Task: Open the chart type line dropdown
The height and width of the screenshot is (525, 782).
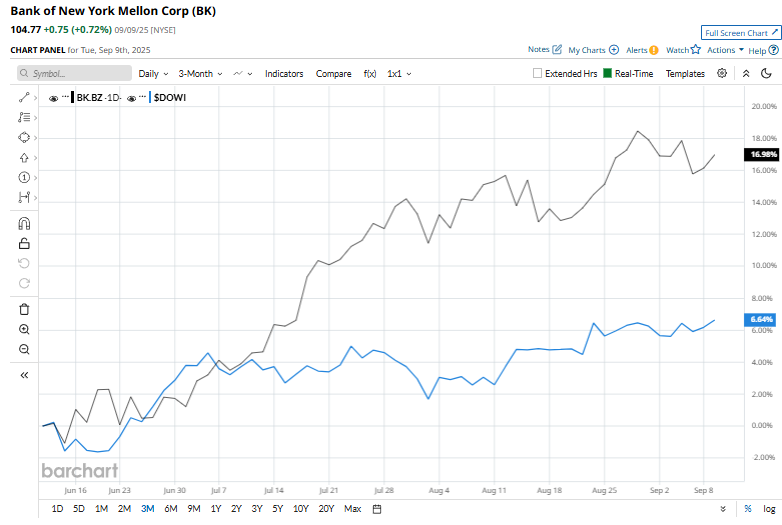Action: pos(243,73)
